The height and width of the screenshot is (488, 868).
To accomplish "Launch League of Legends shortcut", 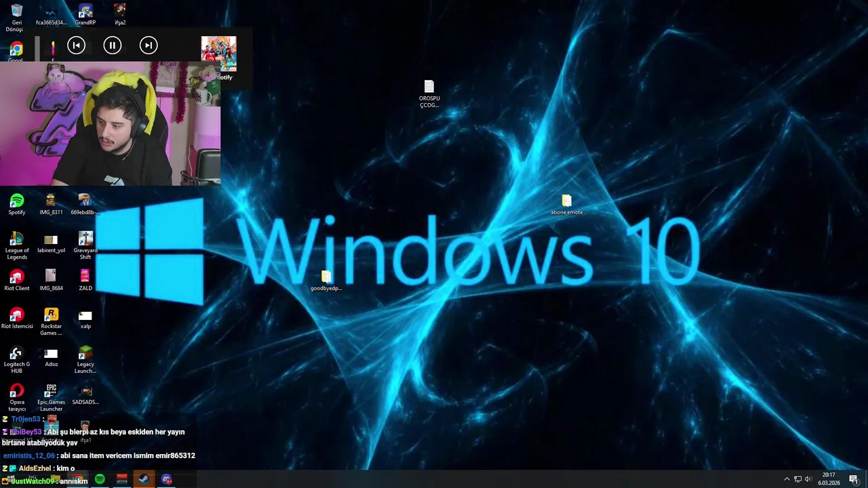I will pyautogui.click(x=17, y=245).
